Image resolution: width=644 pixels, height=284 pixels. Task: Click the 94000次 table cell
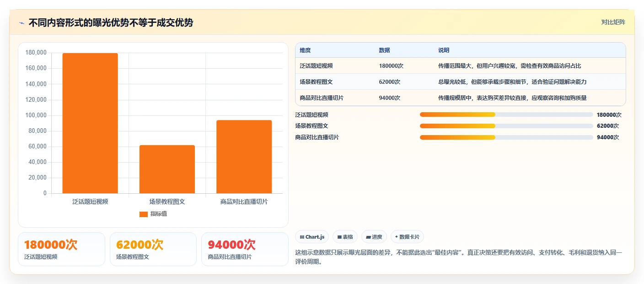pyautogui.click(x=390, y=98)
